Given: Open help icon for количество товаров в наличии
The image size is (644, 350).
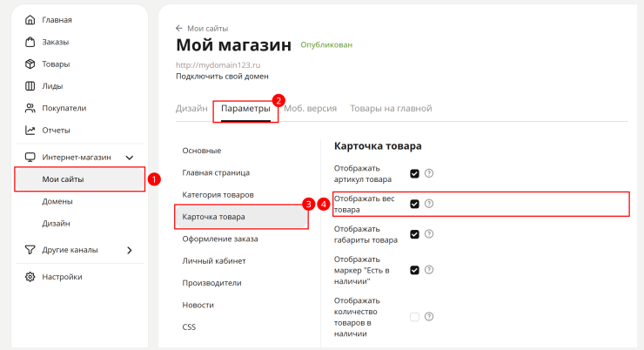Looking at the screenshot, I should point(429,317).
